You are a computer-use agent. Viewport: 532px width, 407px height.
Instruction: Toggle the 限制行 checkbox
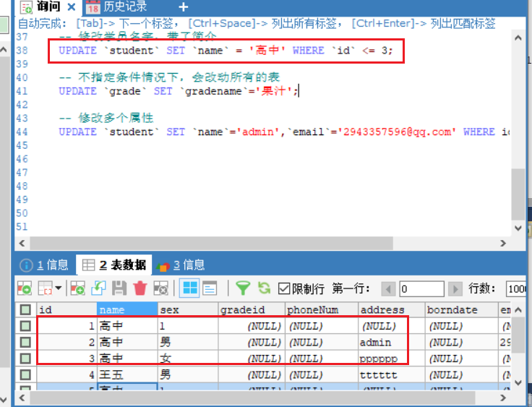283,289
